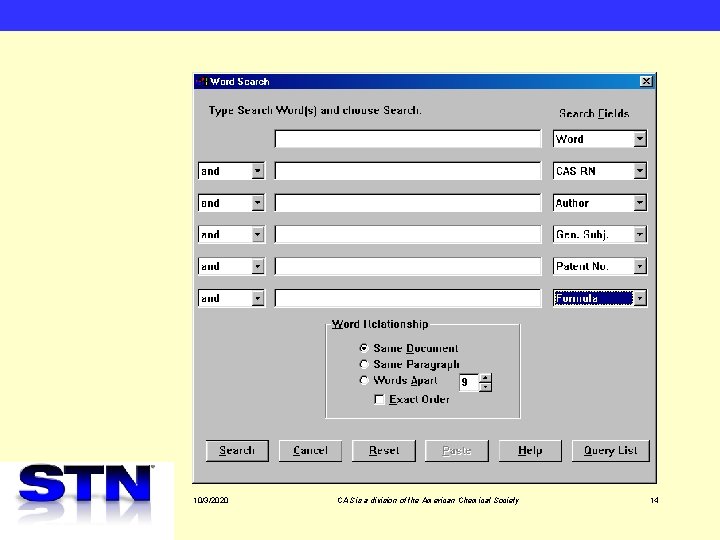This screenshot has height=540, width=720.
Task: Cancel the Word Search dialog
Action: coord(310,450)
